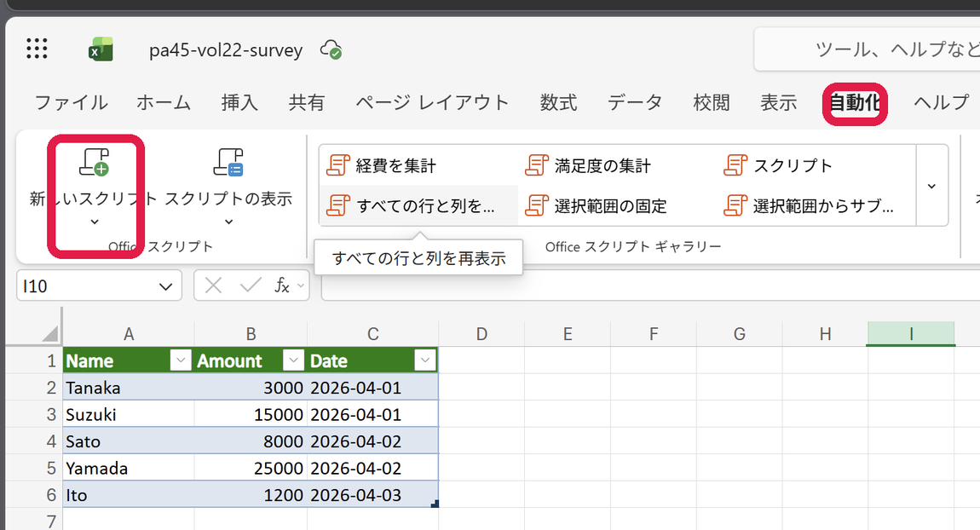Open the Amount column filter dropdown
The width and height of the screenshot is (980, 530).
(293, 360)
